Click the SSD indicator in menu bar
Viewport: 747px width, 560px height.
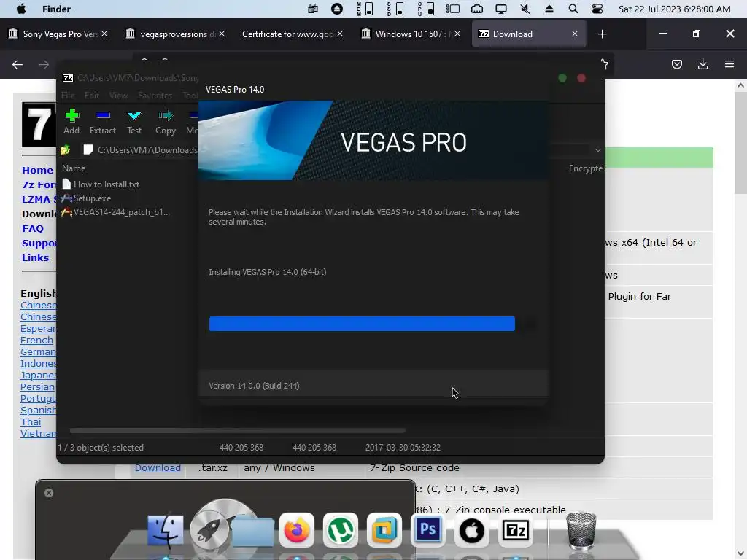click(x=395, y=9)
